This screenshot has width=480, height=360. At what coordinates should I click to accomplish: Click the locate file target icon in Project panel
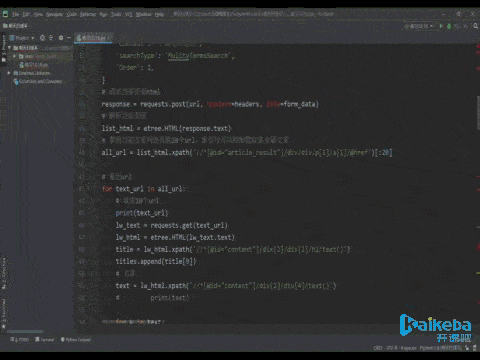(42, 38)
